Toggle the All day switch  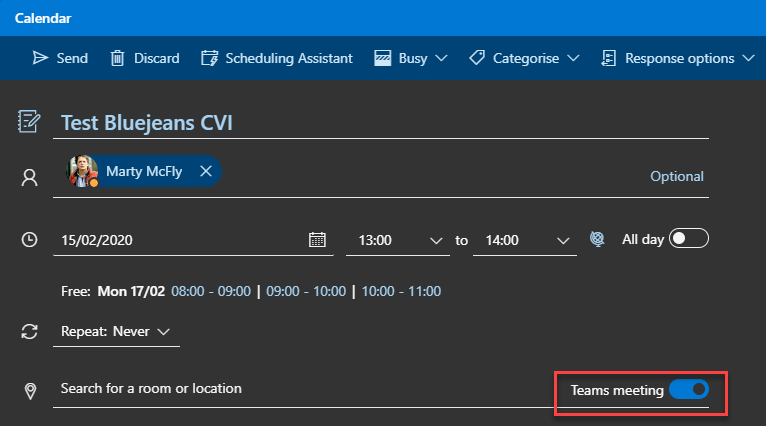pos(688,239)
